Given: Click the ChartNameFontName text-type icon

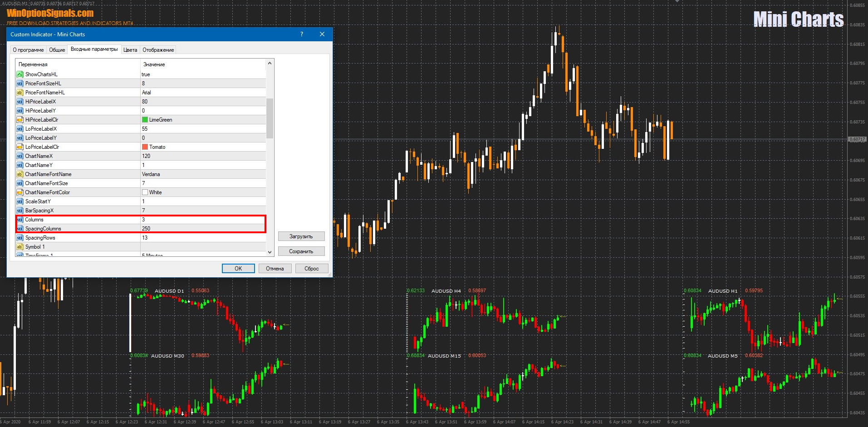Looking at the screenshot, I should (20, 174).
